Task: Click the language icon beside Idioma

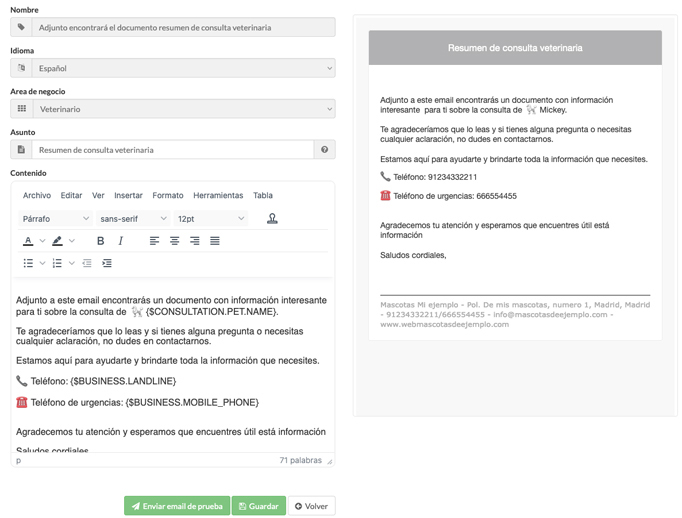Action: click(x=21, y=68)
